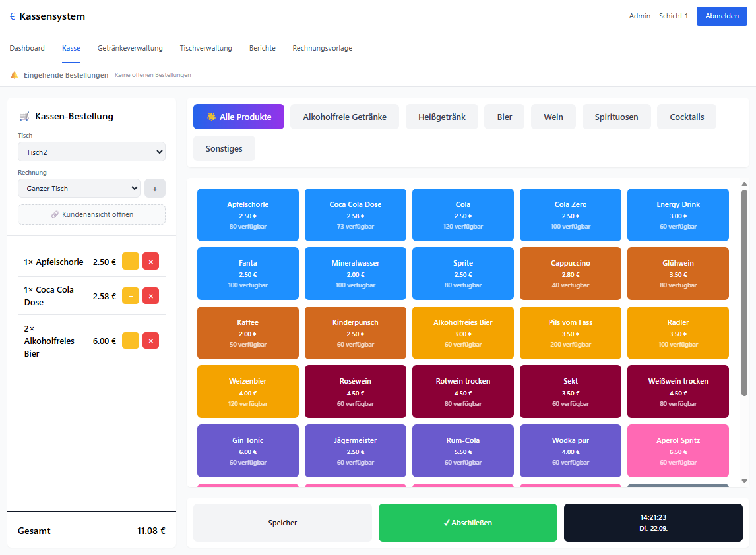Screen dimensions: 756x555
Task: Add Apfelschorle product tile to order
Action: [x=248, y=215]
